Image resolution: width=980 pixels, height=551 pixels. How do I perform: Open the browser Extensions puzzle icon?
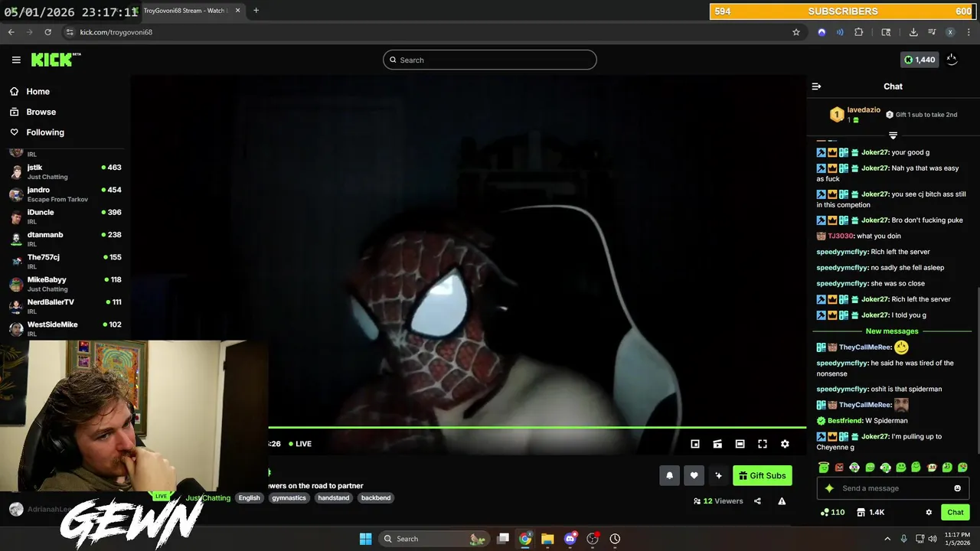[858, 32]
